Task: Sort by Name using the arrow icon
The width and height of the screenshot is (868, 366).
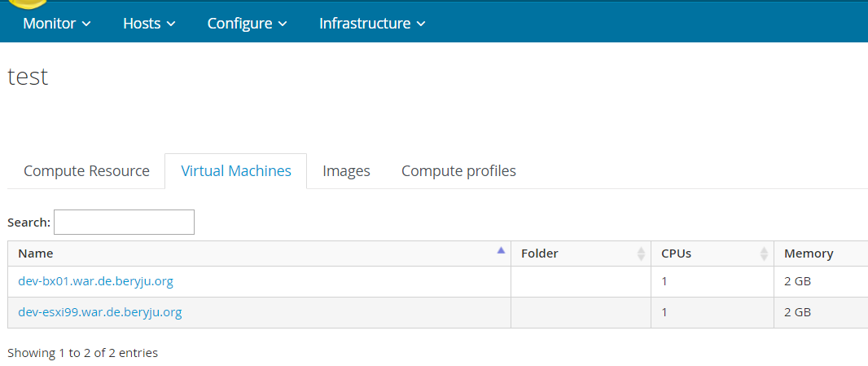Action: (x=501, y=253)
